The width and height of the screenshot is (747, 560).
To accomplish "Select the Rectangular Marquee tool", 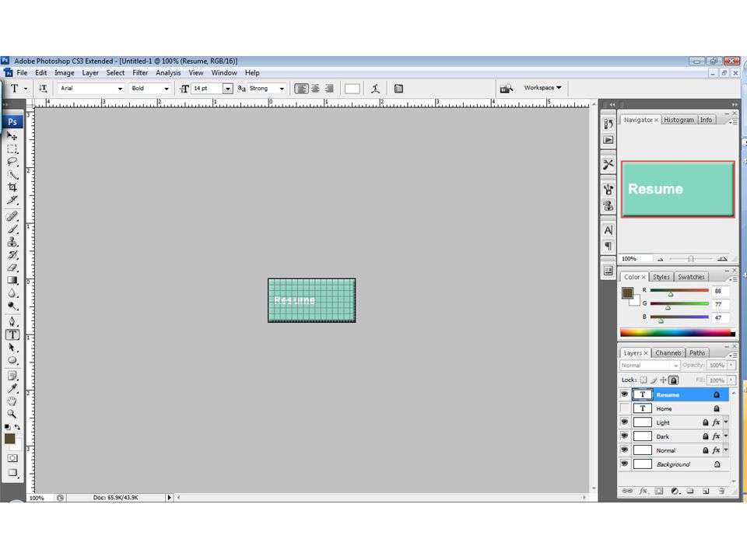I will 12,149.
